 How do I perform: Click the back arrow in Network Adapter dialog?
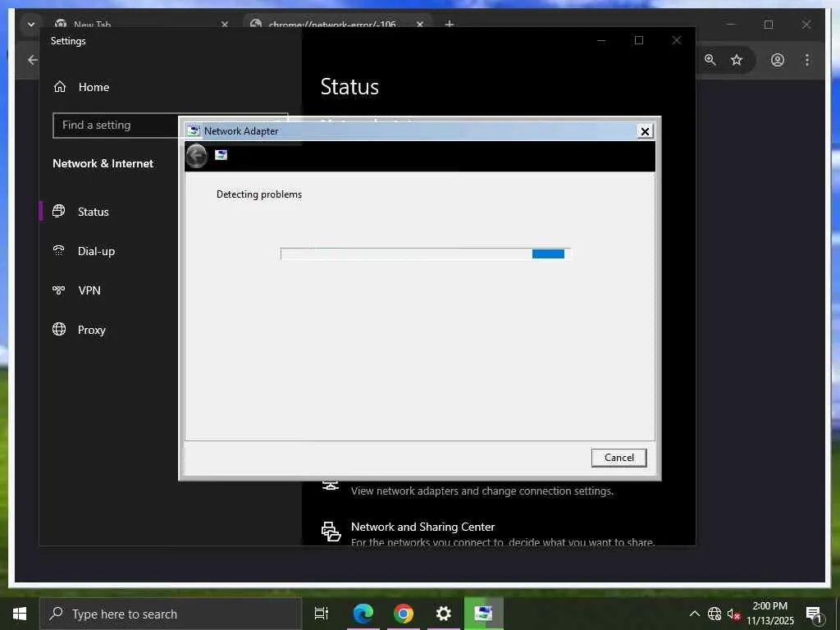point(197,156)
